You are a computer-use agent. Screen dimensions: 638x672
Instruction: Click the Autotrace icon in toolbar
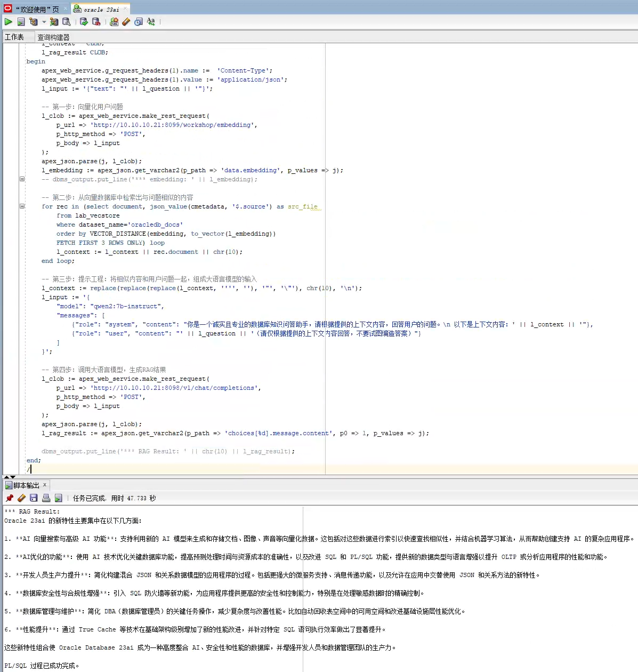[54, 22]
